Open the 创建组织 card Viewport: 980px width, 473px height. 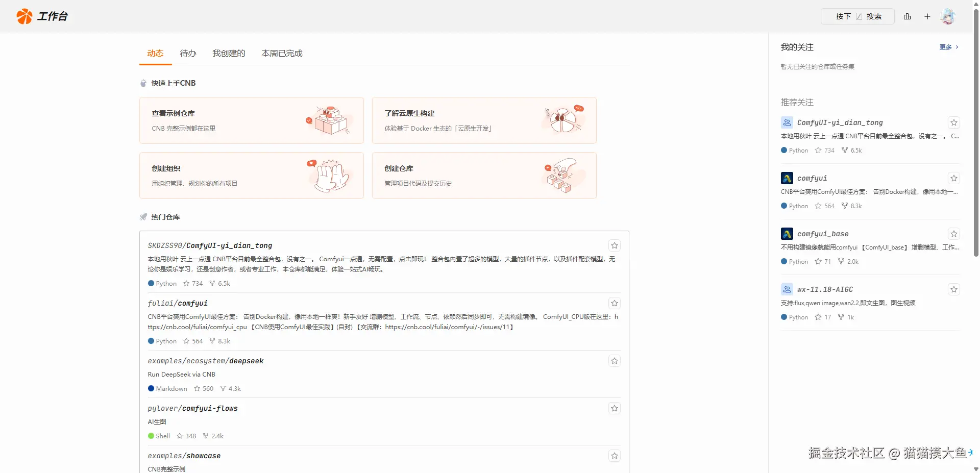click(x=252, y=176)
